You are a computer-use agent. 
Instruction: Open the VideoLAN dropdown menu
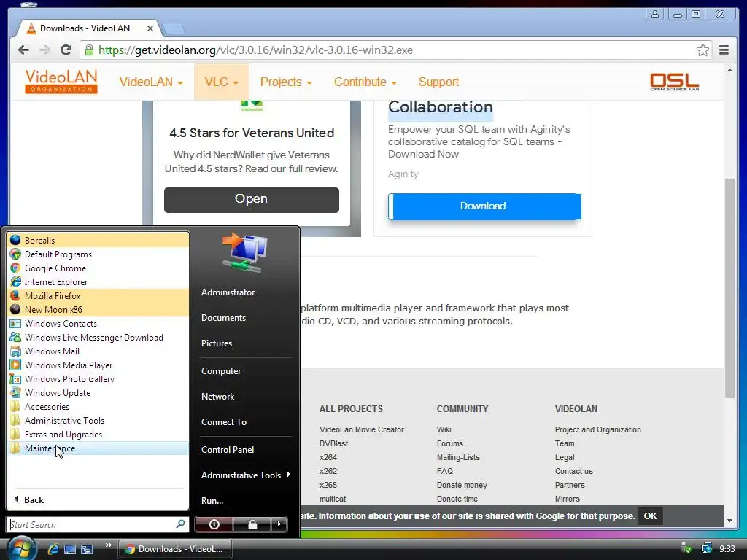point(151,82)
